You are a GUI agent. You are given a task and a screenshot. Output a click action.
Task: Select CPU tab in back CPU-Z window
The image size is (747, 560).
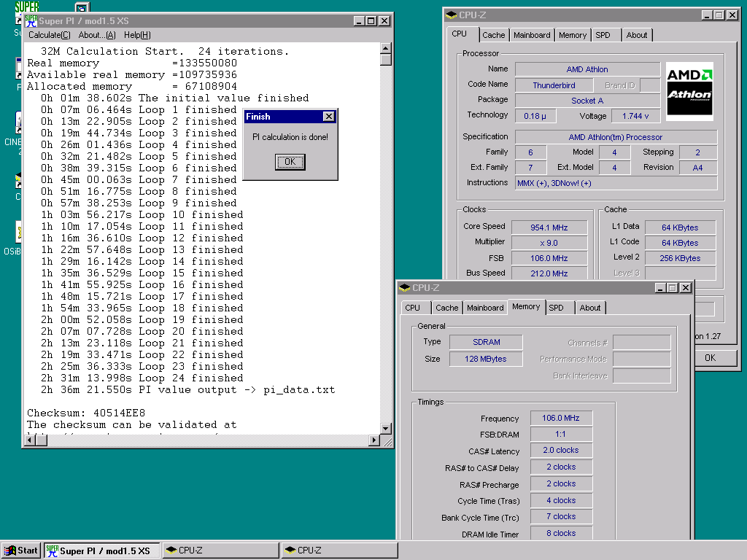coord(460,34)
